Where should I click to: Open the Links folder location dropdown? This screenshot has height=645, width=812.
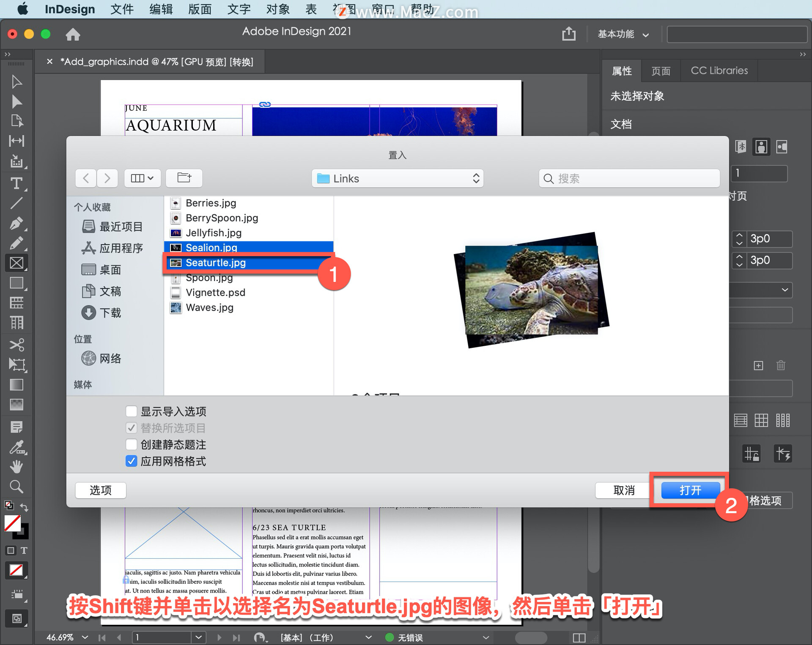[398, 178]
